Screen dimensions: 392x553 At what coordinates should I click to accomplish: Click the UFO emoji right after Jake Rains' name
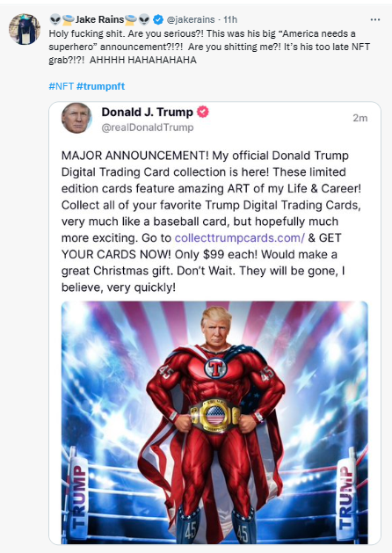[130, 19]
